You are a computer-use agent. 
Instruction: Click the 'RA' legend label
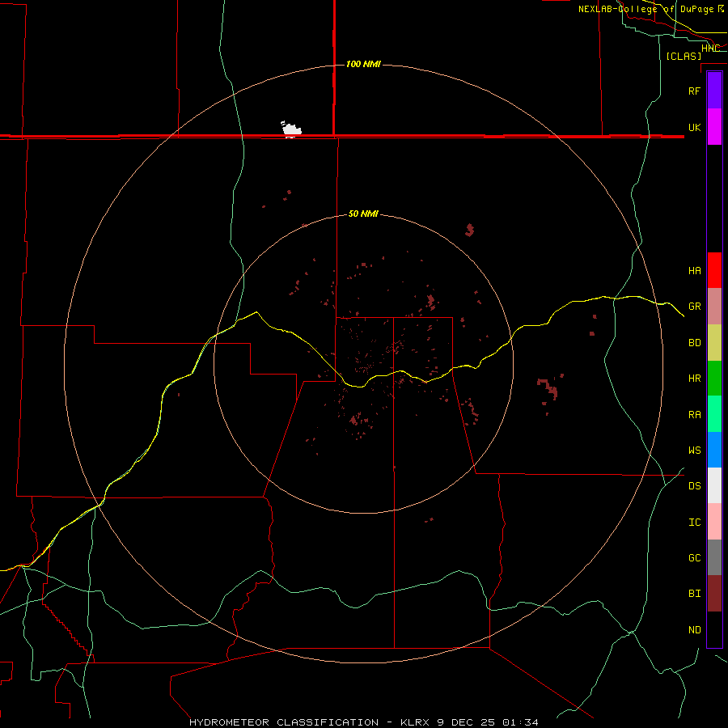(x=694, y=415)
